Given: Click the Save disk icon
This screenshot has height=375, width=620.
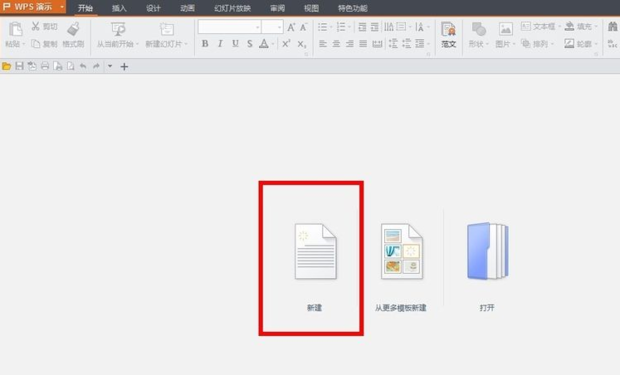Looking at the screenshot, I should (x=19, y=66).
